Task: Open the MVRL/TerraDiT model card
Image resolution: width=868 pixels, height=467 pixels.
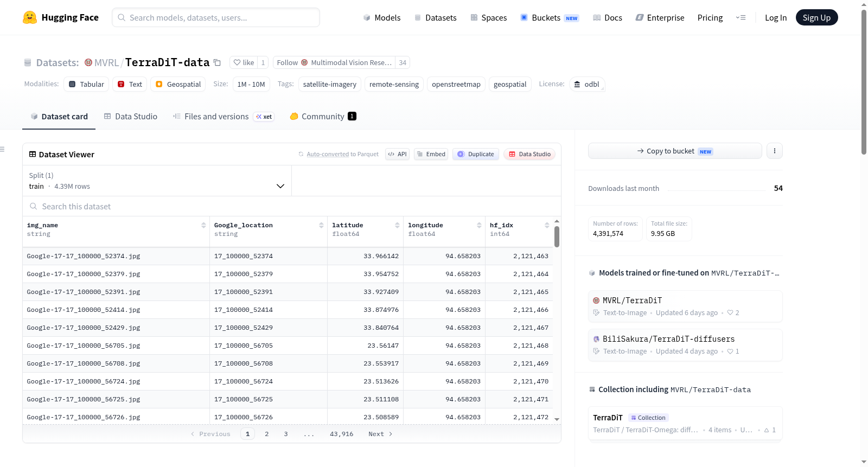Action: [685, 306]
